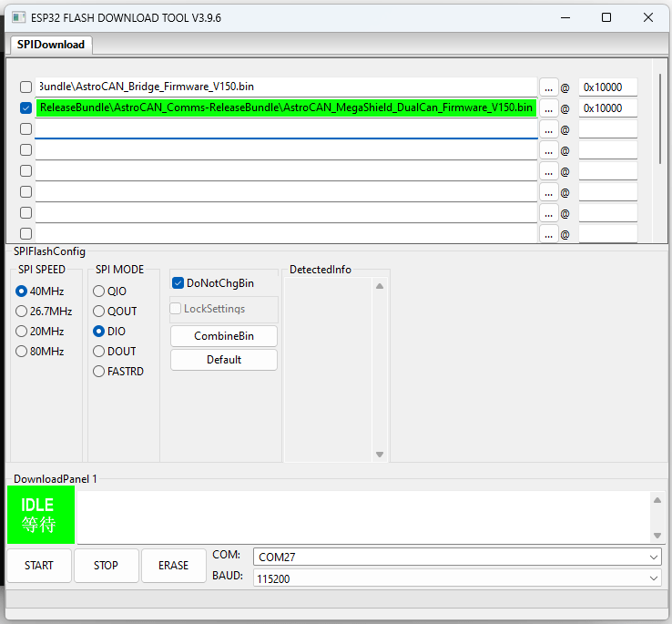Open file browser '...' for third row
Image resolution: width=672 pixels, height=624 pixels.
tap(548, 129)
